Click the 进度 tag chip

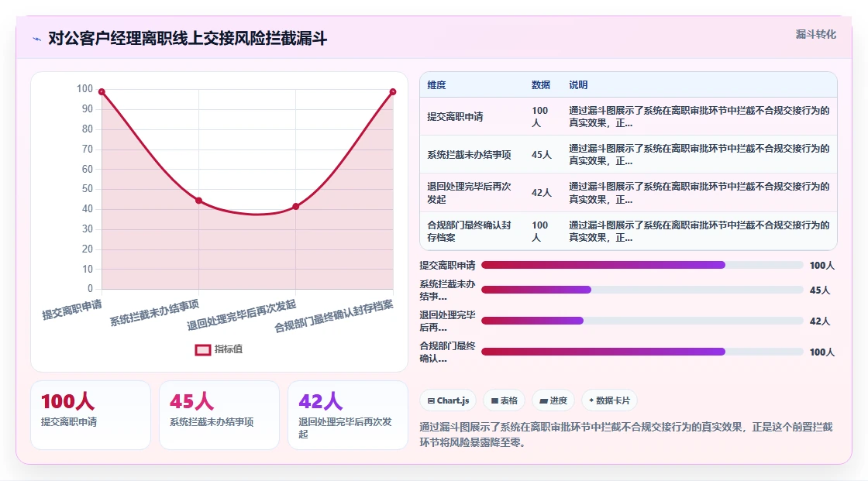point(553,400)
